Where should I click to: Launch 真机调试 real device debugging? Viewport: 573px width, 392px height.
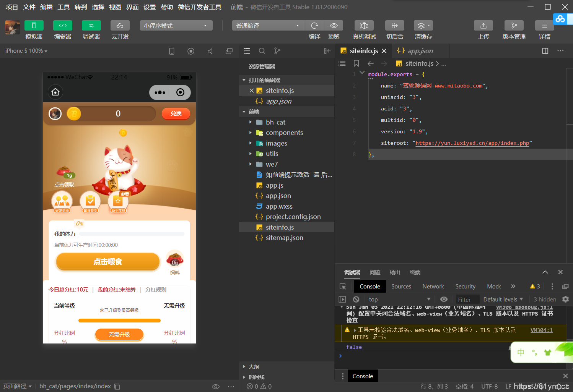363,25
